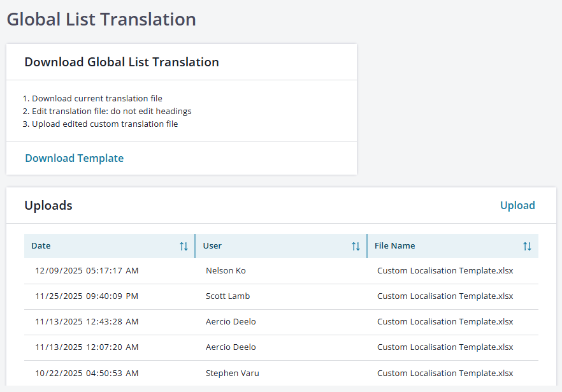The height and width of the screenshot is (392, 562).
Task: Select the Date column header label
Action: tap(41, 246)
